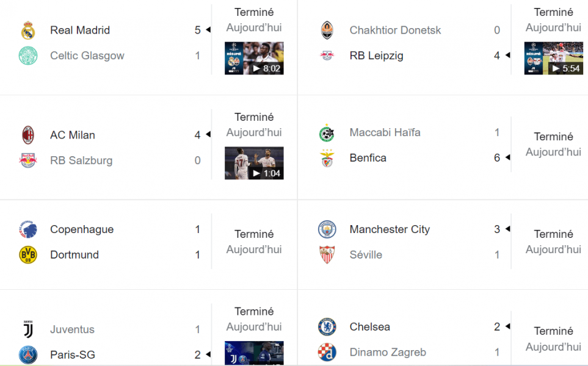Screen dimensions: 588x366
Task: Play the Real Madrid vs Celtic highlights video
Action: pyautogui.click(x=254, y=58)
